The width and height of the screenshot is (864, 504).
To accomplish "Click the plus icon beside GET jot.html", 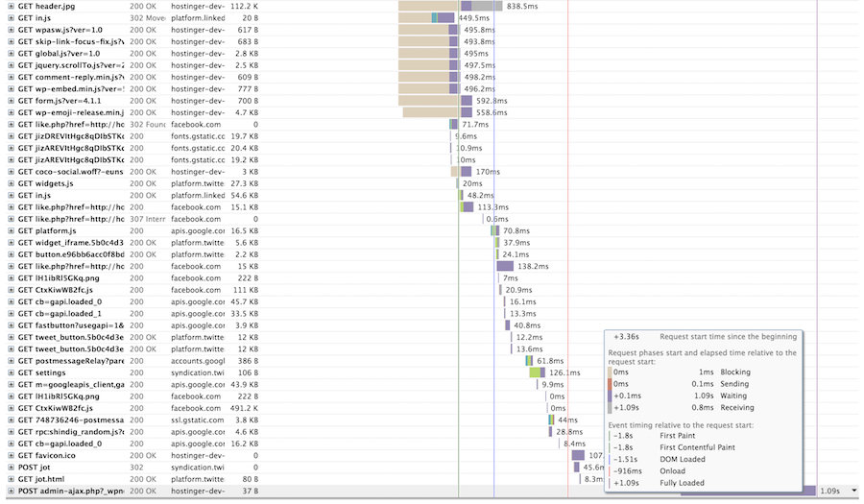I will point(9,479).
